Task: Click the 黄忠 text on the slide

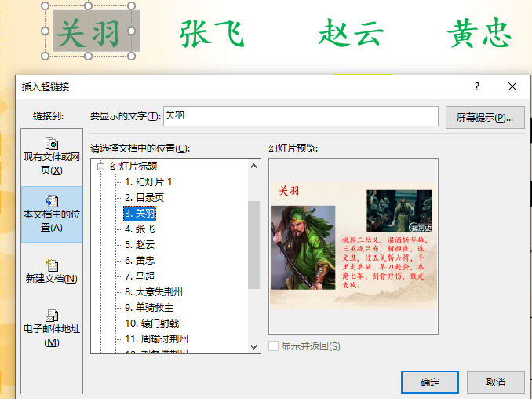Action: (x=479, y=33)
